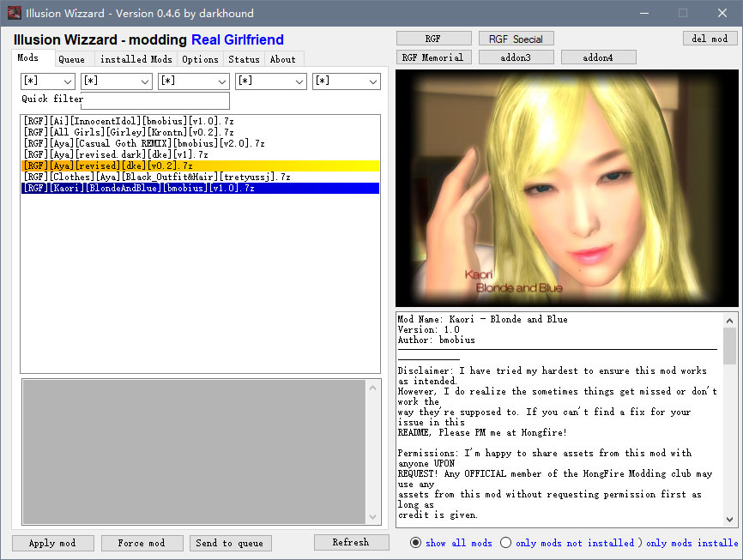Expand the fifth [*] filter dropdown
This screenshot has height=560, width=743.
[347, 81]
